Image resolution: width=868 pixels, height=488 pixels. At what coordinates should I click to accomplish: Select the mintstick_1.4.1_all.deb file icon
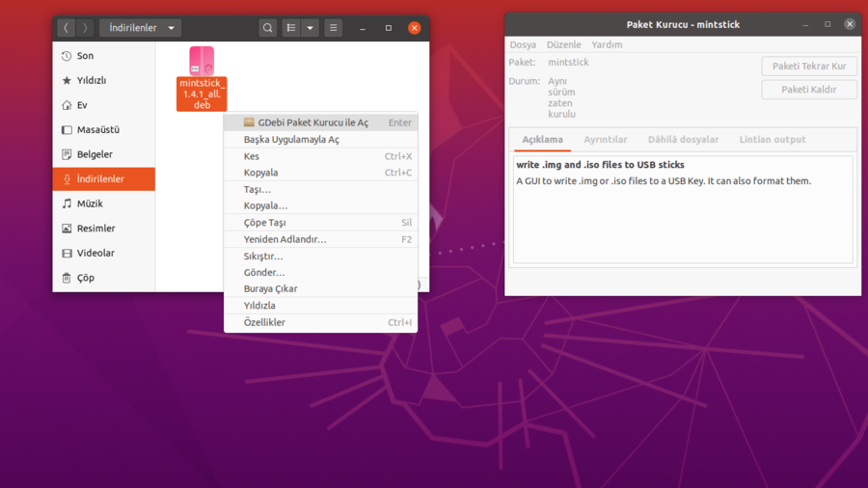tap(202, 78)
